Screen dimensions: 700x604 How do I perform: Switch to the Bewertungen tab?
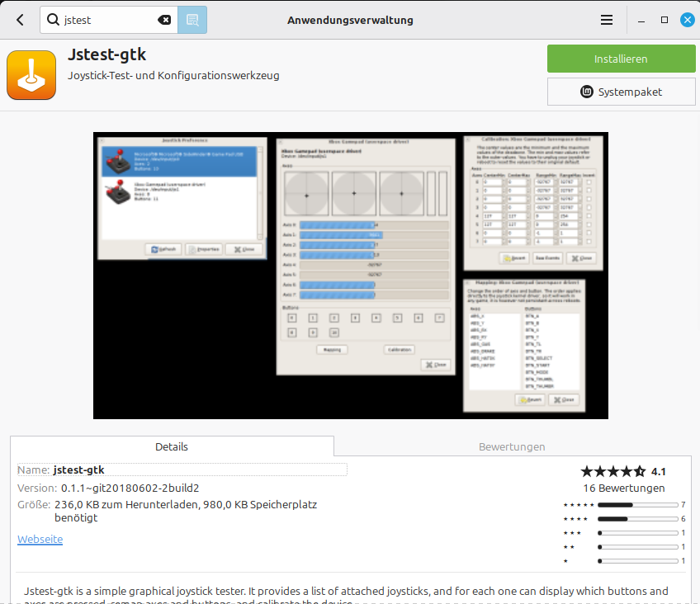[x=512, y=446]
